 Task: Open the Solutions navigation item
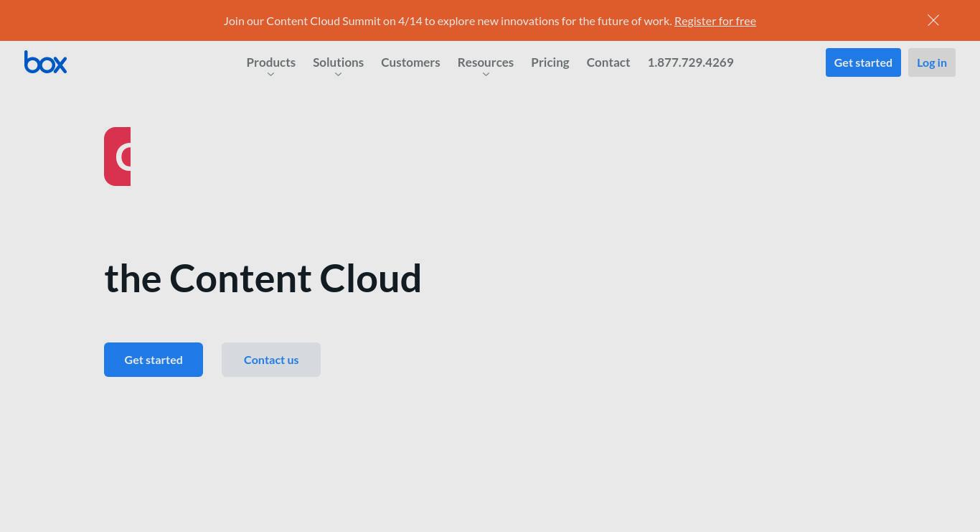[x=338, y=62]
